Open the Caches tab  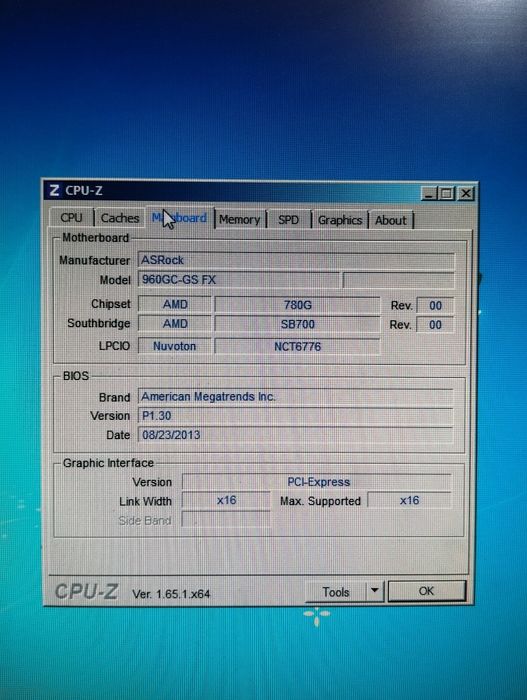(x=120, y=218)
